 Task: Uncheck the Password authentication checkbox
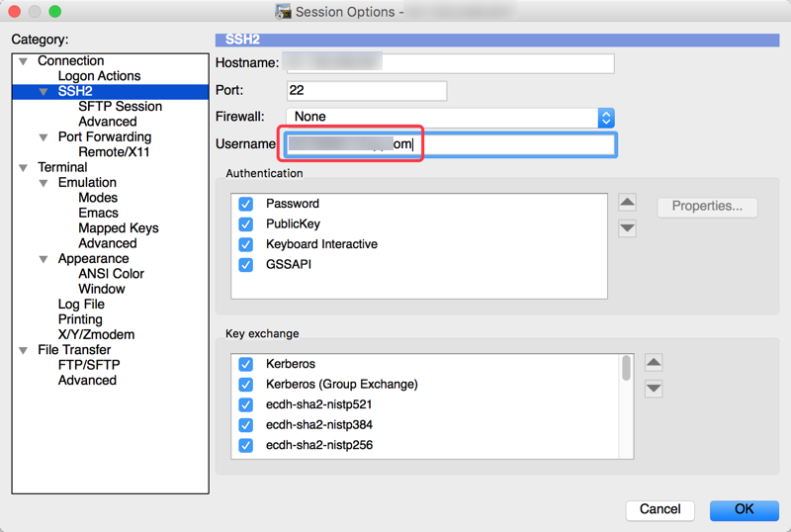246,204
